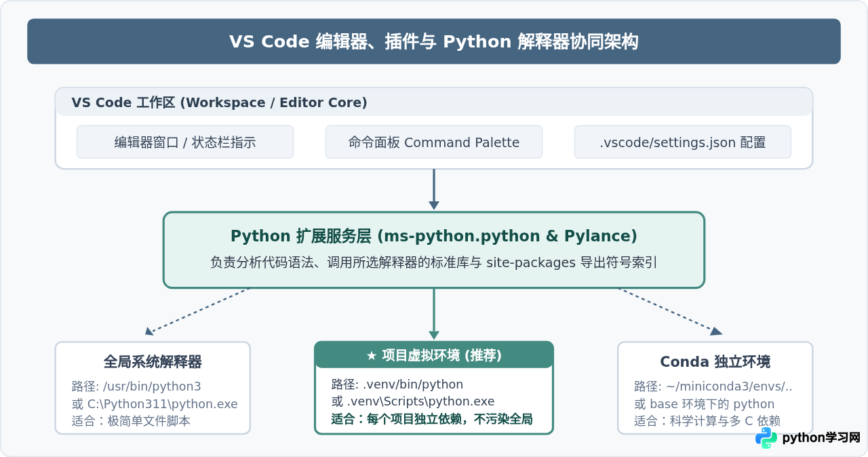Image resolution: width=868 pixels, height=457 pixels.
Task: Click the '.vscode/settings.json 配置' box
Action: coord(683,142)
